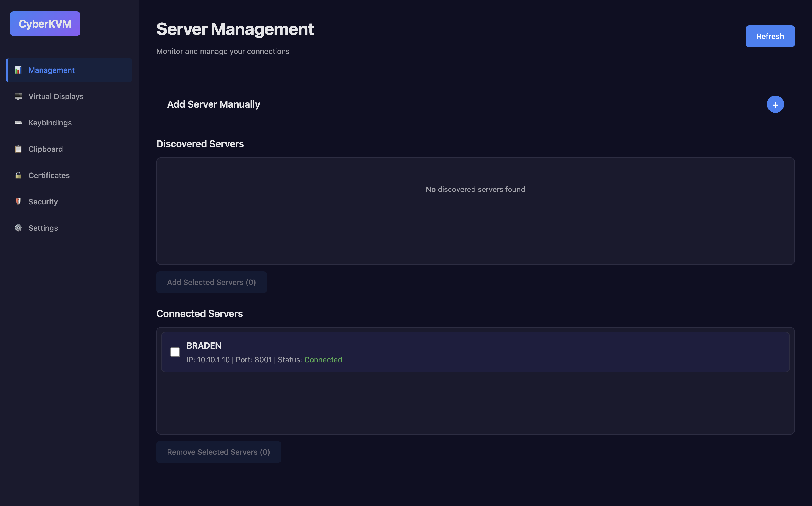
Task: Open the Virtual Displays section
Action: point(56,96)
